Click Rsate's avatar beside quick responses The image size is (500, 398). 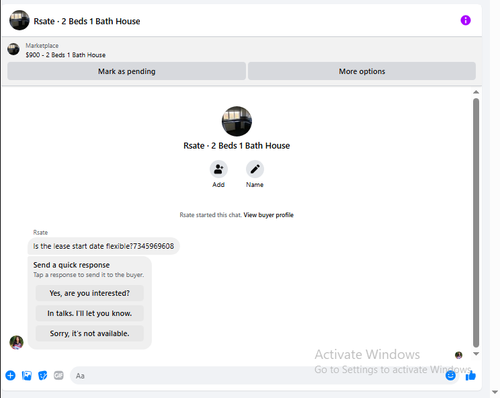click(x=16, y=342)
